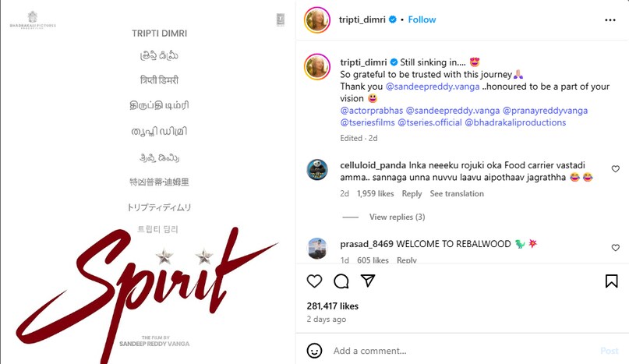View list of 281,417 likes
Image resolution: width=629 pixels, height=364 pixels.
(333, 306)
